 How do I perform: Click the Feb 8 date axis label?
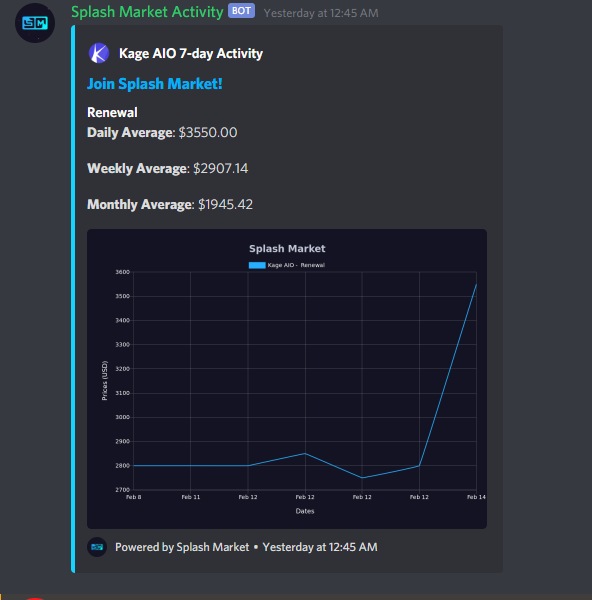(x=134, y=497)
